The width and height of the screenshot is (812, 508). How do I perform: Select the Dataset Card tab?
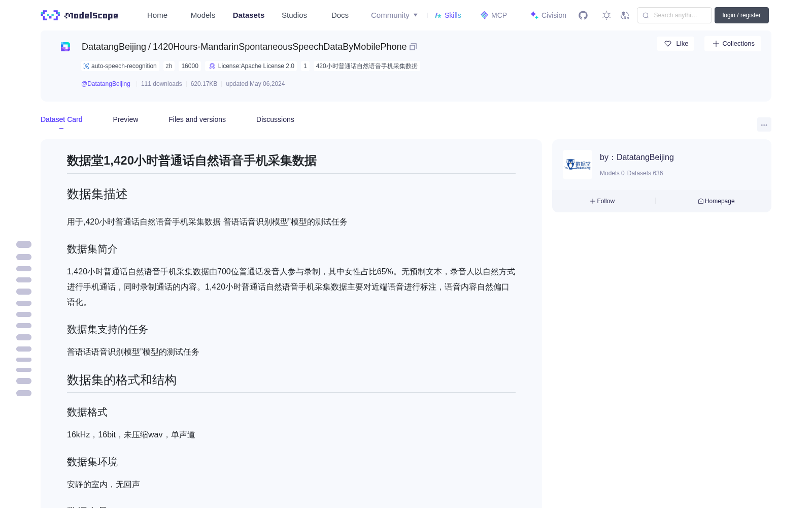click(61, 119)
